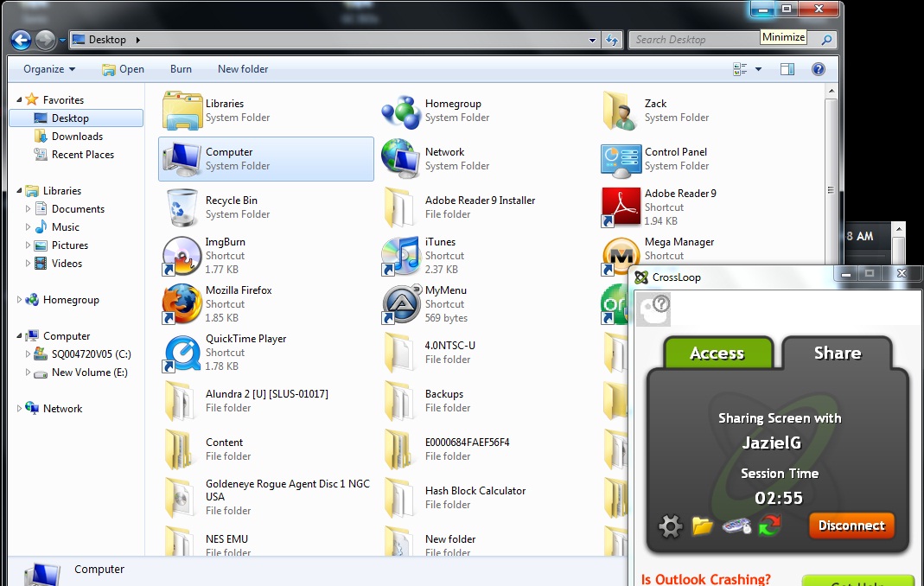Switch to the Share tab in CrossLoop

(x=838, y=354)
